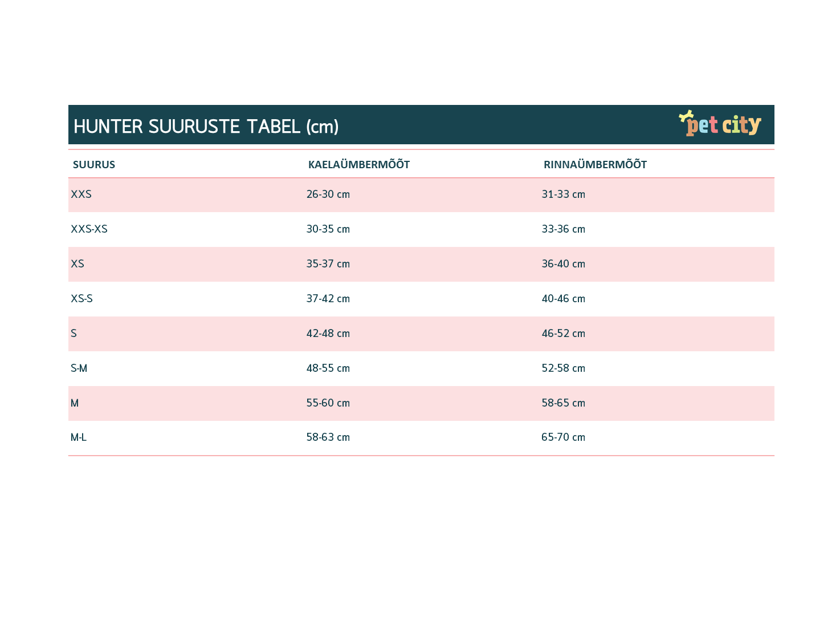
Task: Click the M size cell
Action: 75,403
